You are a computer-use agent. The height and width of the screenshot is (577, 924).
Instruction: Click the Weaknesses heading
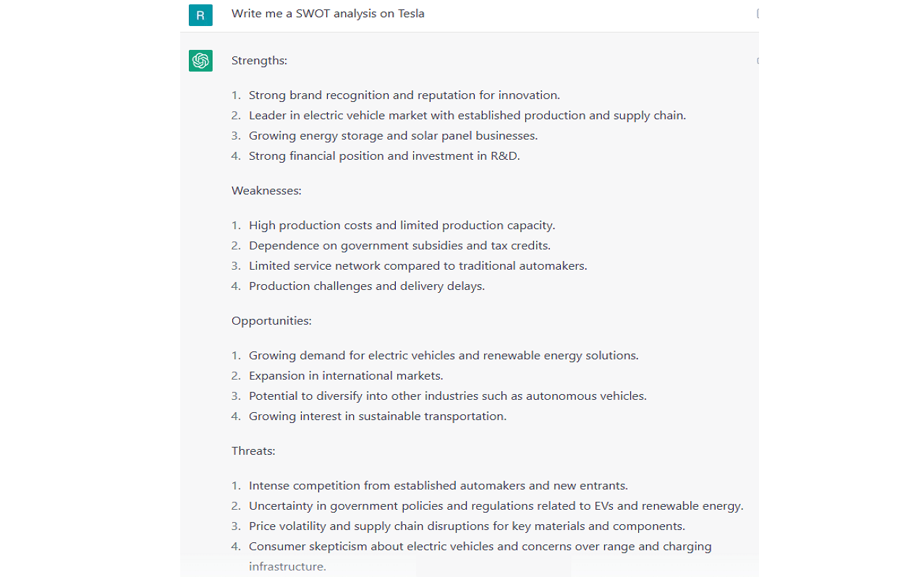(x=266, y=191)
